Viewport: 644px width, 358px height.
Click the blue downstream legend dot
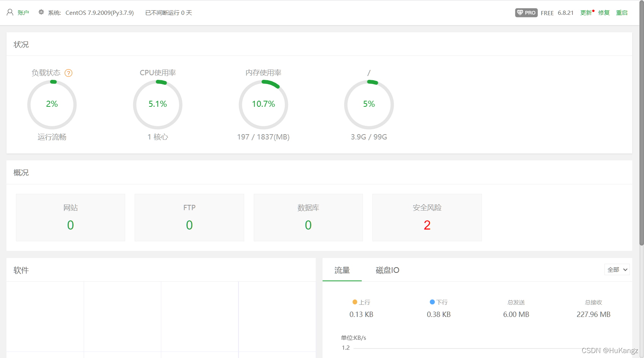click(x=432, y=302)
